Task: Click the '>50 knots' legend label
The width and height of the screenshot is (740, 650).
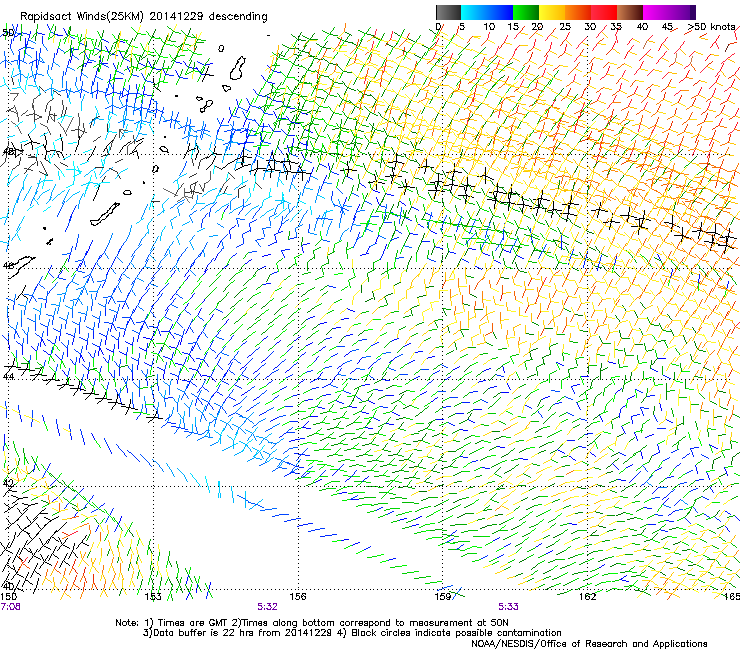Action: coord(712,26)
